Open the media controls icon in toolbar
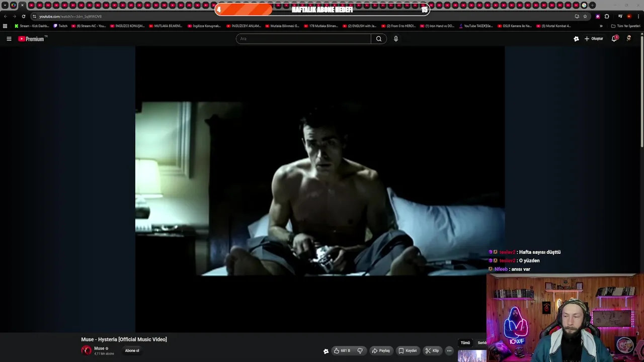 tap(620, 16)
